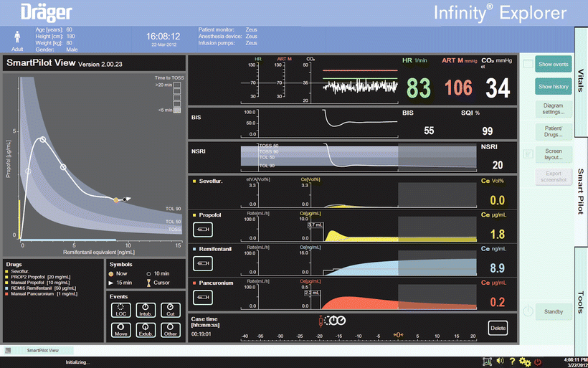Image resolution: width=588 pixels, height=368 pixels.
Task: Mark the Extub. event
Action: tap(145, 331)
